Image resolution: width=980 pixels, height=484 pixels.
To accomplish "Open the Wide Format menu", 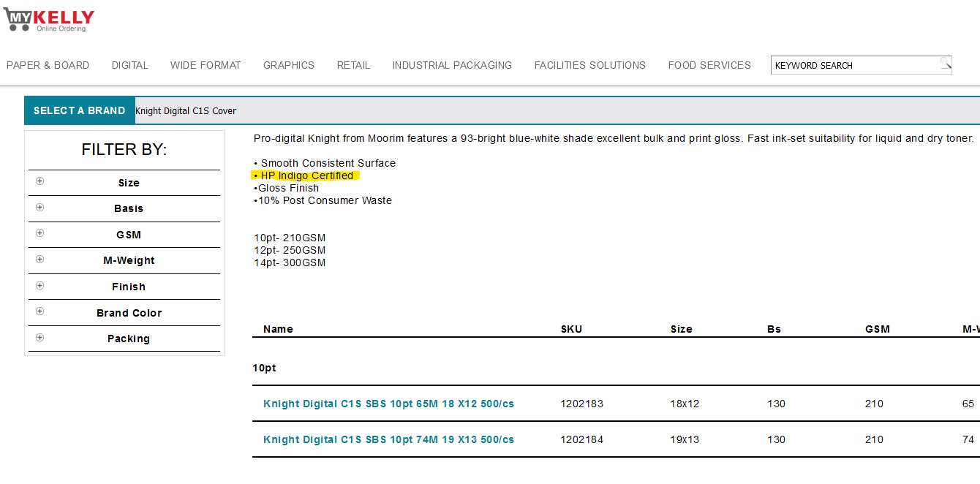I will [206, 65].
